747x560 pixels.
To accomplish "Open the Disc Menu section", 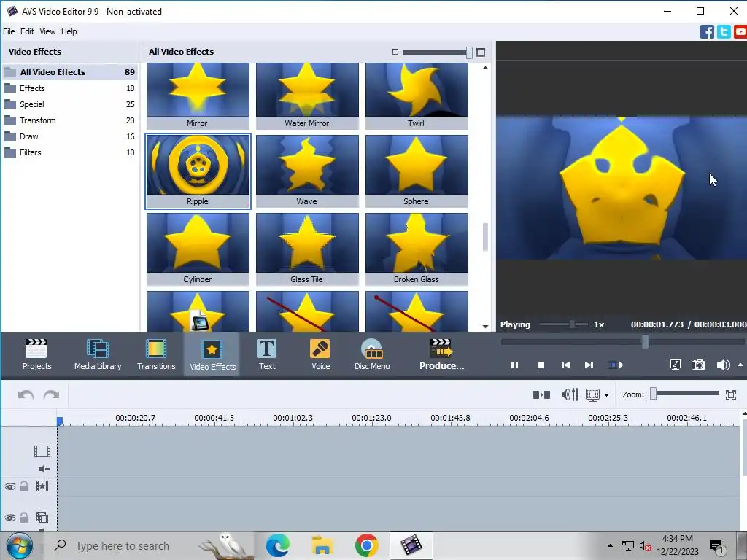I will coord(372,354).
